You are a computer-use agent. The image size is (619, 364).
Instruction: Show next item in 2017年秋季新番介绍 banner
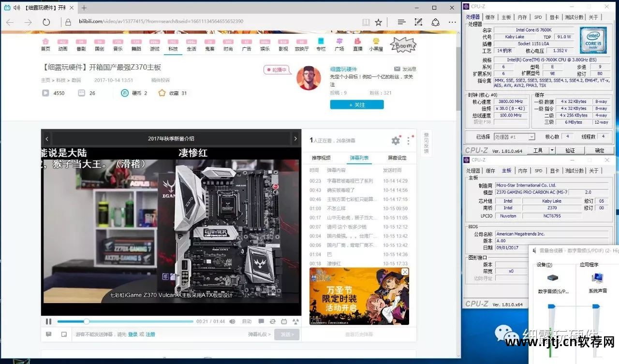295,139
